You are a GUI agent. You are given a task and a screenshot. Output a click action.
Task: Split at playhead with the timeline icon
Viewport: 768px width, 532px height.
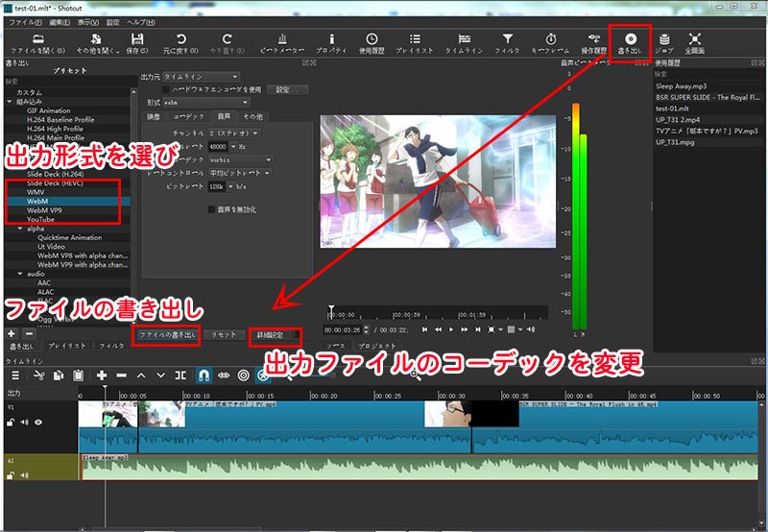coord(180,375)
